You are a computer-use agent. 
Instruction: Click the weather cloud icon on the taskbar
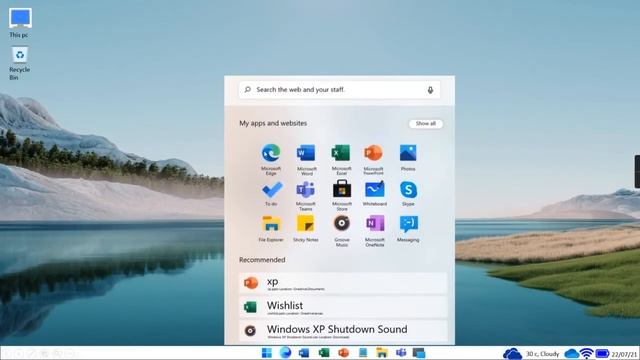512,354
